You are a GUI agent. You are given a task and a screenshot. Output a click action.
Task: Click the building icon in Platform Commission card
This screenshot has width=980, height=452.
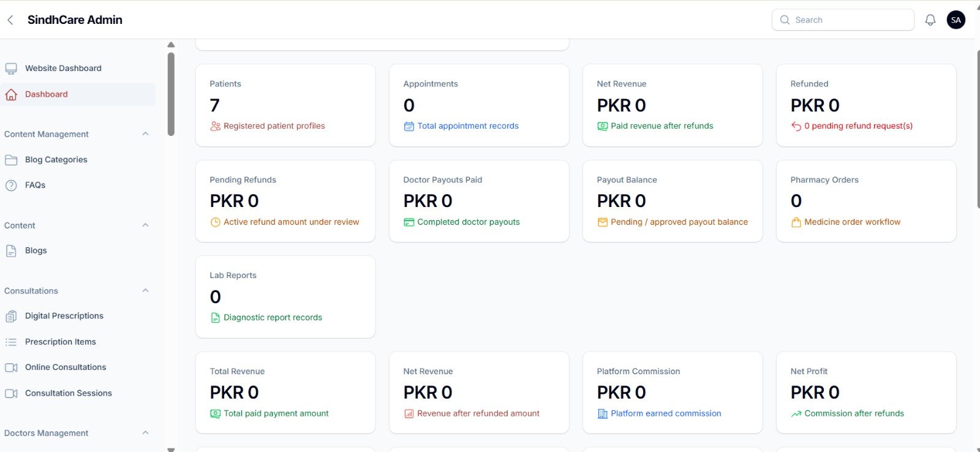click(602, 414)
